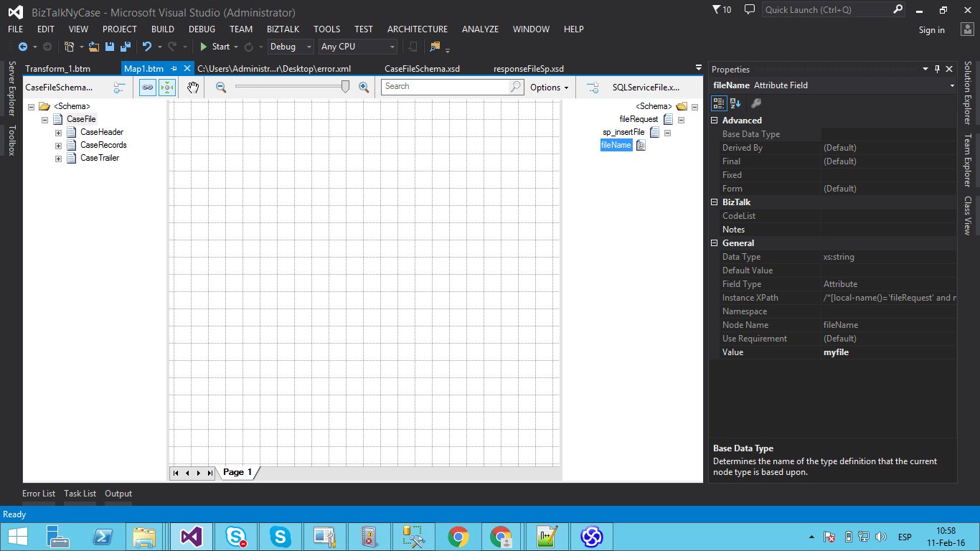Expand the CaseRecords node
Screen dimensions: 980x551
coord(59,146)
